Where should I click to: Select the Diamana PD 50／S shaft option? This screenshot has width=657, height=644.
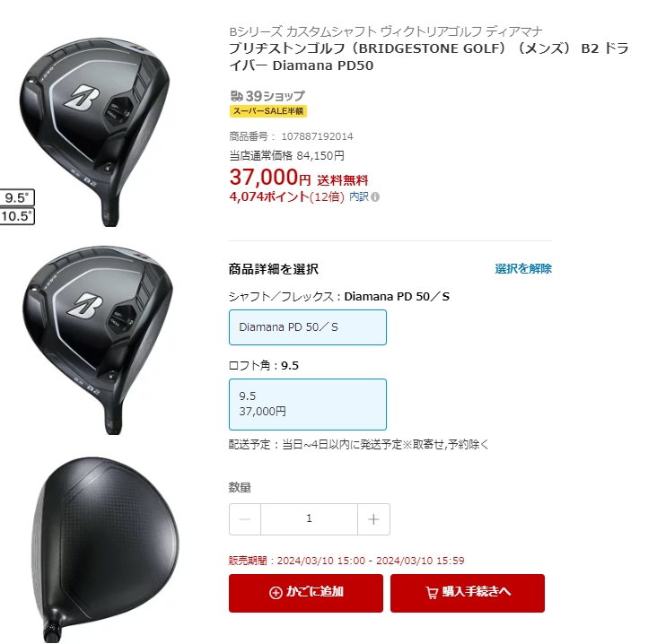tap(308, 327)
